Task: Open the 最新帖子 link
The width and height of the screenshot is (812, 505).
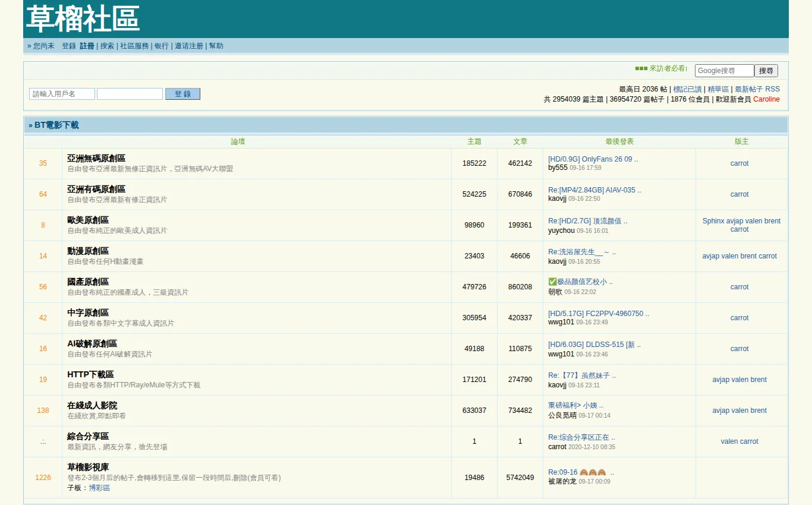Action: pyautogui.click(x=749, y=89)
